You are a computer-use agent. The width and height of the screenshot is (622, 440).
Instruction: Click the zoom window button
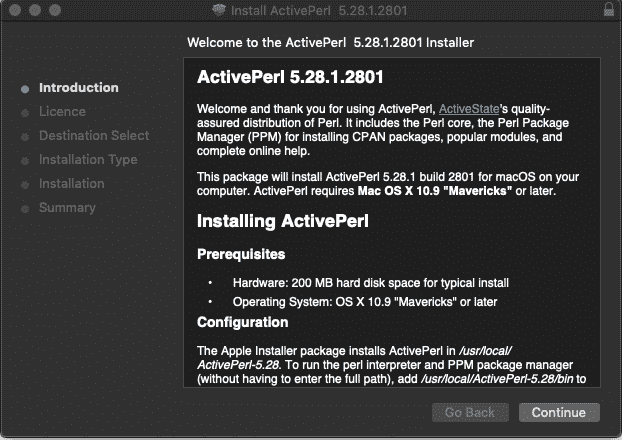[x=53, y=11]
